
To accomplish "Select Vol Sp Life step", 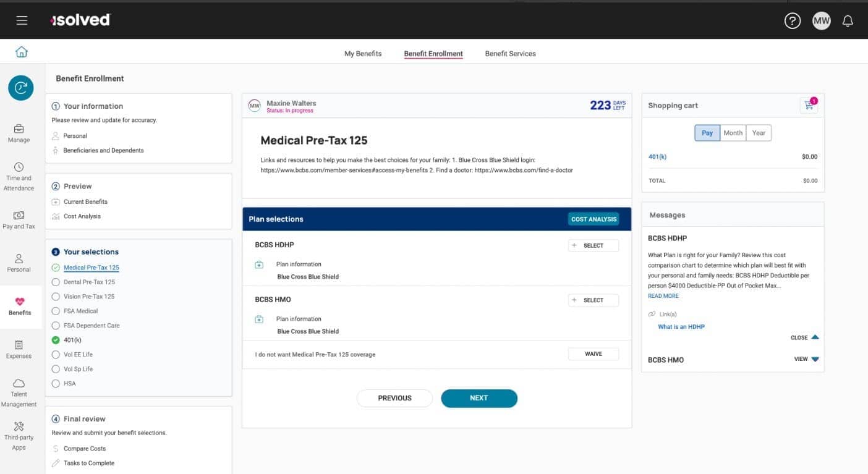I will pyautogui.click(x=78, y=369).
